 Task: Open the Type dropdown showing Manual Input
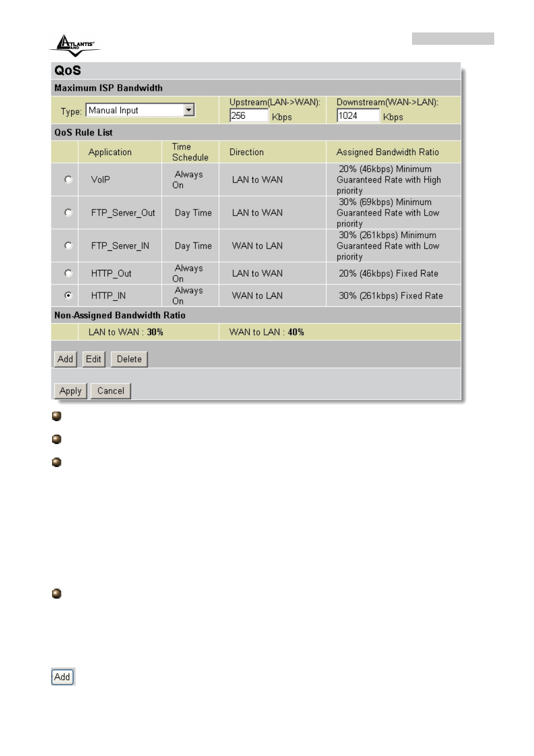coord(140,110)
